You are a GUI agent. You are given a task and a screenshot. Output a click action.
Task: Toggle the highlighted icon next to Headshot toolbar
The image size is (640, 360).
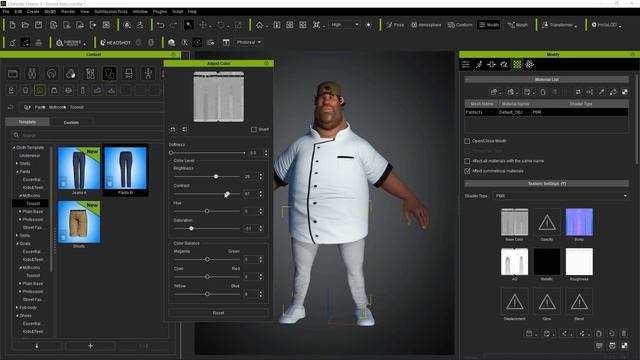(197, 42)
